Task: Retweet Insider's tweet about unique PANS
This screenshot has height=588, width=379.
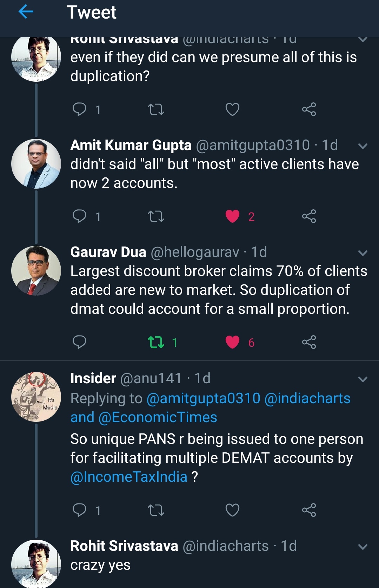Action: tap(156, 510)
